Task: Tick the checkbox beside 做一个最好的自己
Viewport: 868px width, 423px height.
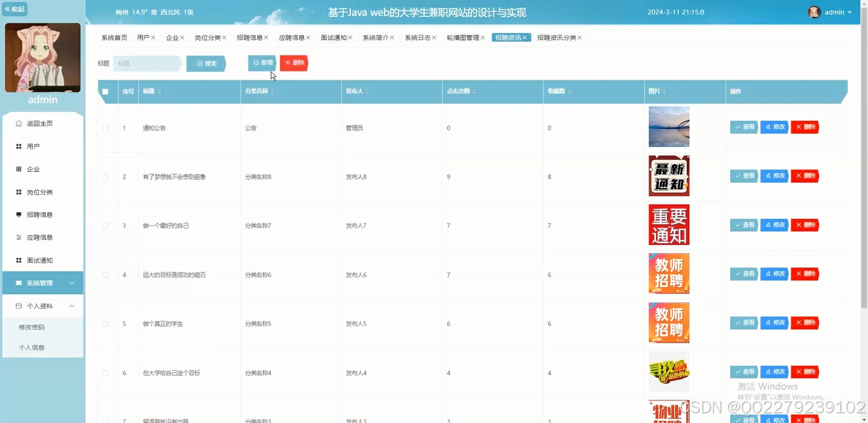Action: tap(105, 225)
